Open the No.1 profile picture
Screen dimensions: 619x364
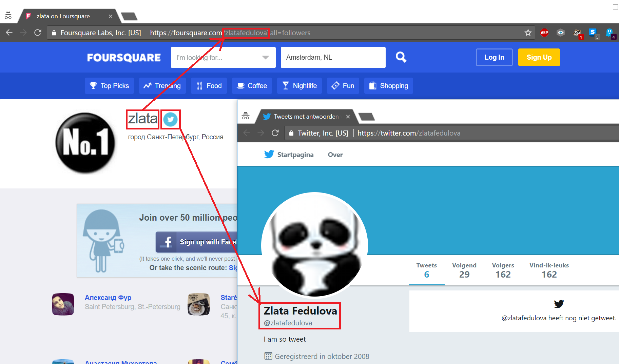[85, 143]
